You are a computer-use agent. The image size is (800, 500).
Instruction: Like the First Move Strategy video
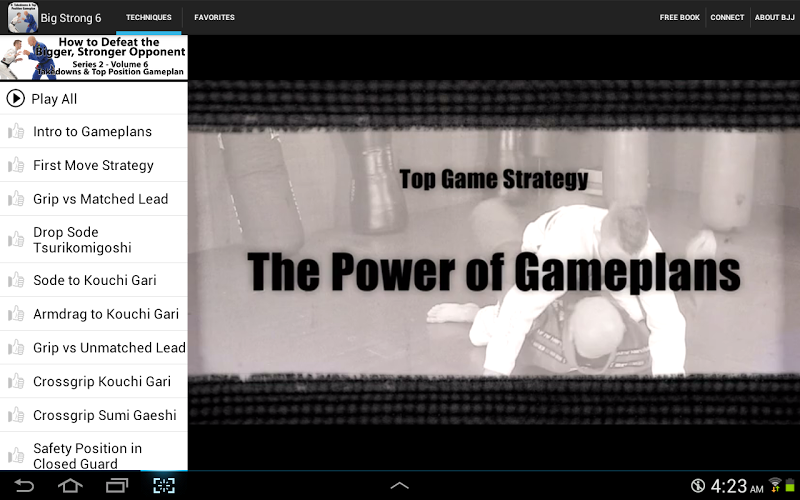pos(16,165)
